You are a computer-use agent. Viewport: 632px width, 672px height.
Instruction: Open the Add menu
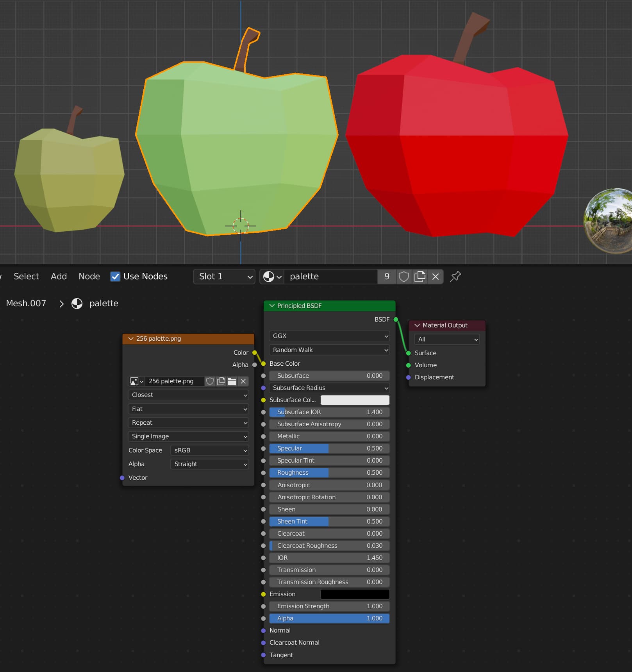59,277
